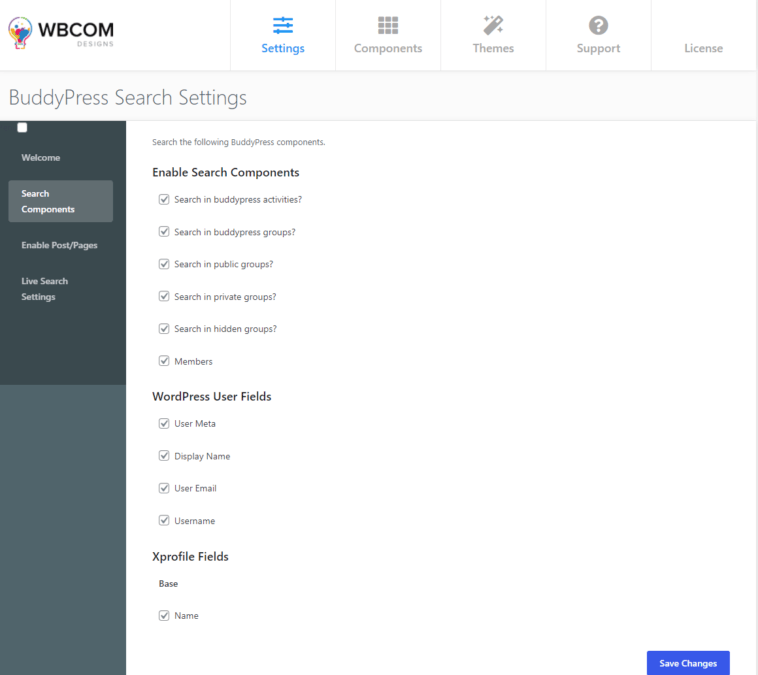
Task: Click the Save Changes button
Action: [x=688, y=663]
